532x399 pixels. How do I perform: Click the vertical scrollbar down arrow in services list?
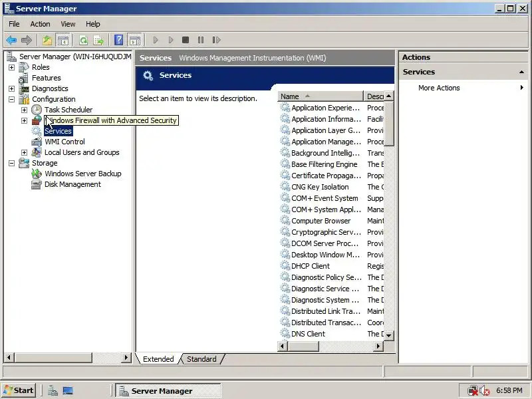[389, 335]
